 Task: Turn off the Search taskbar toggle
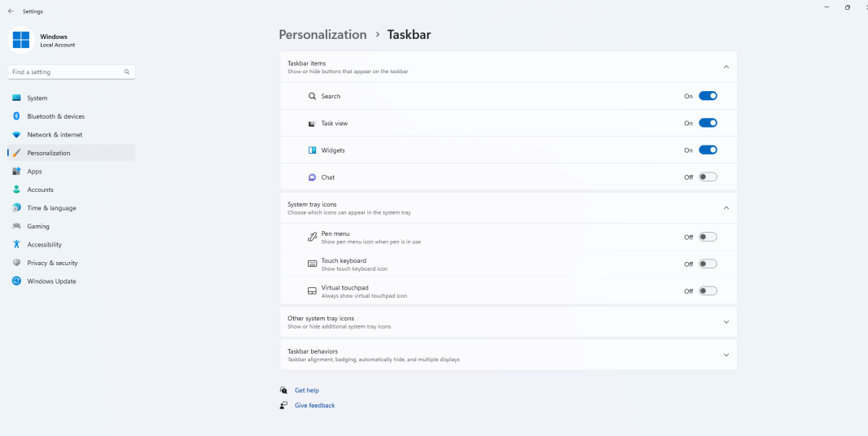pyautogui.click(x=708, y=96)
